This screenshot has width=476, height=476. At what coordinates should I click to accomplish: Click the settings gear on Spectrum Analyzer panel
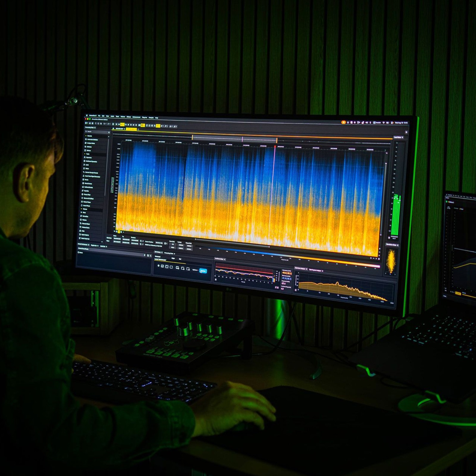(x=295, y=290)
